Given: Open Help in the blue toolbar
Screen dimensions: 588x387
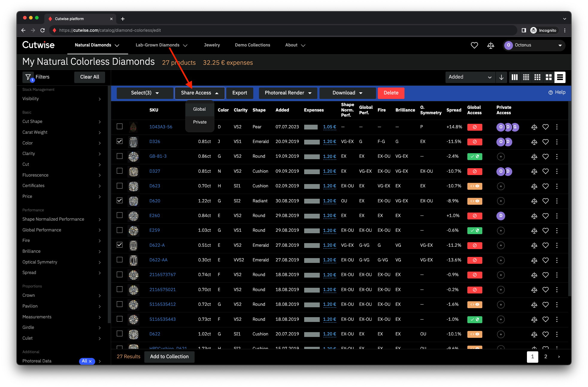Looking at the screenshot, I should (557, 92).
